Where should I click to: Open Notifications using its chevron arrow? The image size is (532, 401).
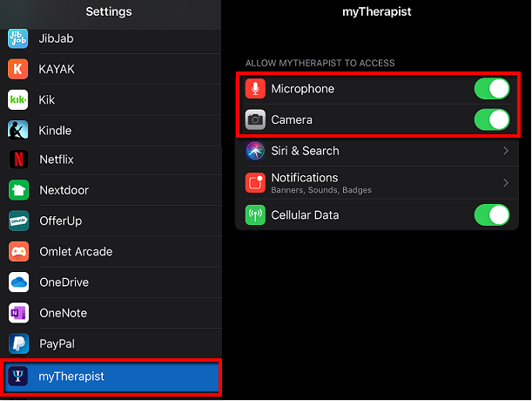coord(506,183)
